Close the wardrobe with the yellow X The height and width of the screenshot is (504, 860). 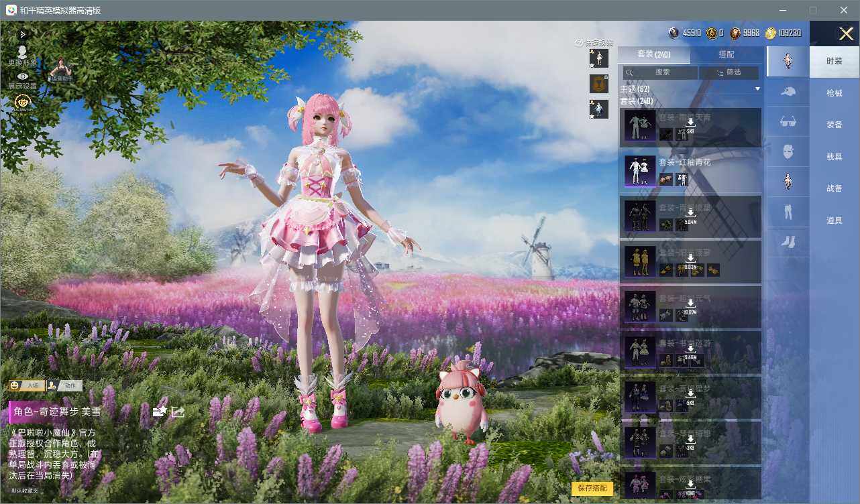click(x=846, y=34)
